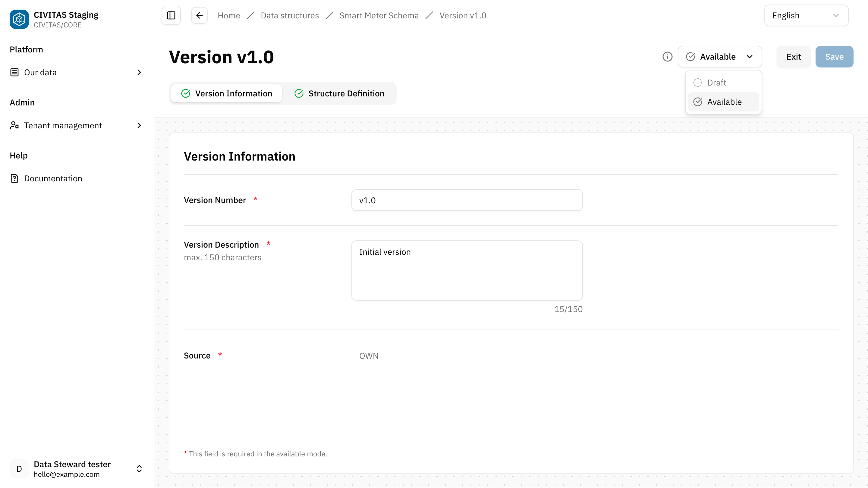This screenshot has width=868, height=488.
Task: Expand the Data Steward tester account menu
Action: coord(139,468)
